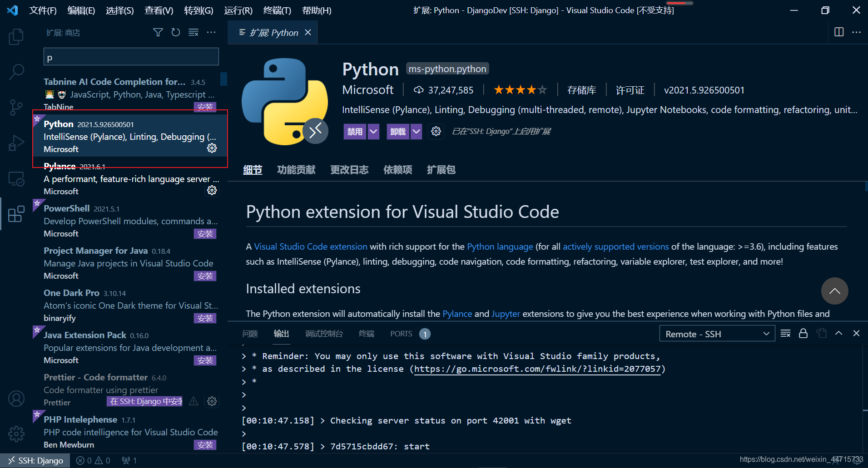868x468 pixels.
Task: Clear extension search results icon
Action: [x=193, y=32]
